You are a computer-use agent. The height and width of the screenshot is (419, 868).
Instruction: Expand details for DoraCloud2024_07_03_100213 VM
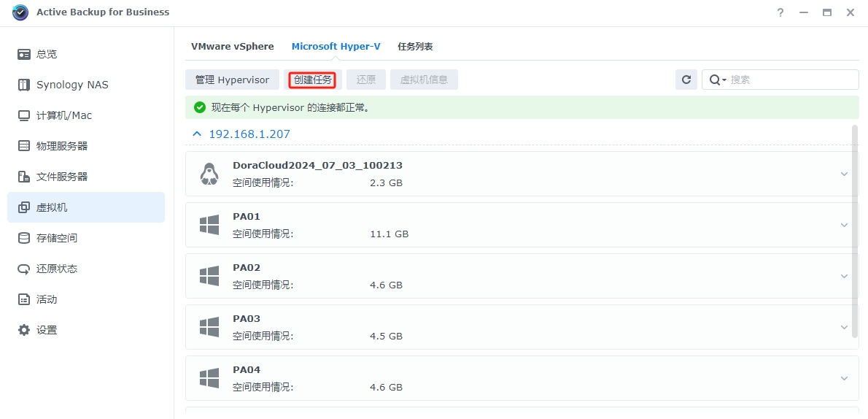point(844,174)
